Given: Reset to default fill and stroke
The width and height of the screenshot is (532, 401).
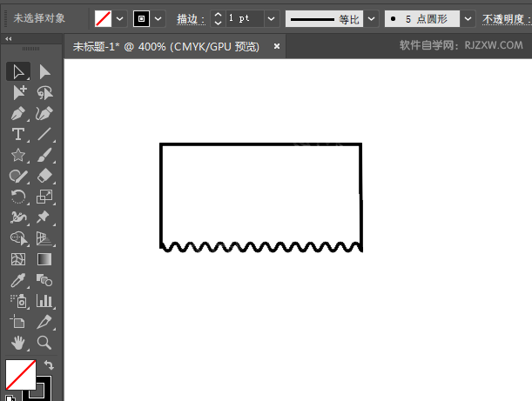Looking at the screenshot, I should pos(9,398).
